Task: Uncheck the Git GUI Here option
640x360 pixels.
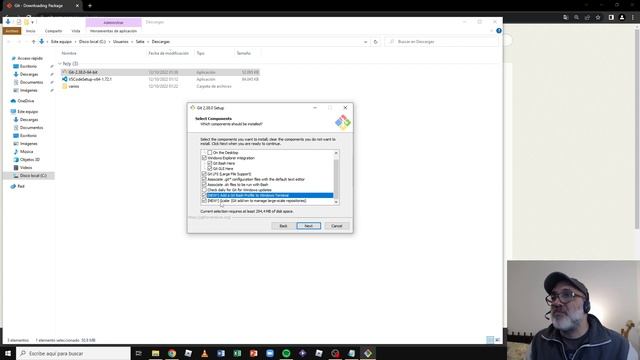Action: [x=210, y=169]
